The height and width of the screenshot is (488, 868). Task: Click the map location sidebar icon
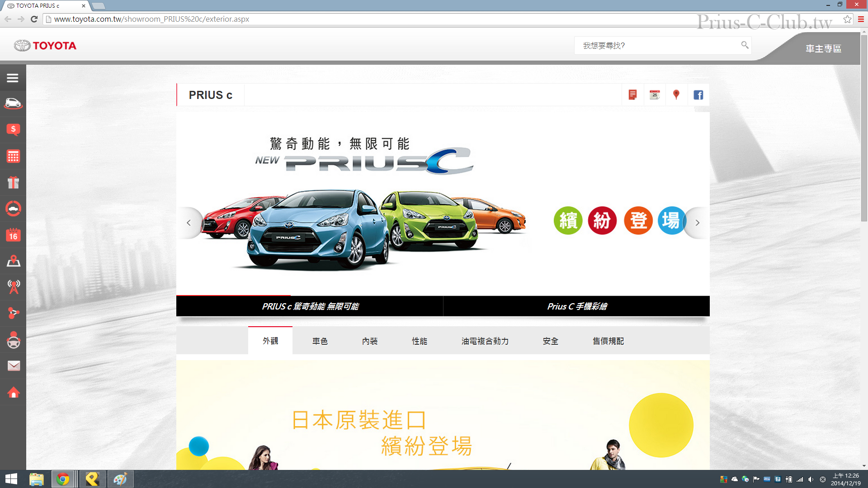(13, 261)
